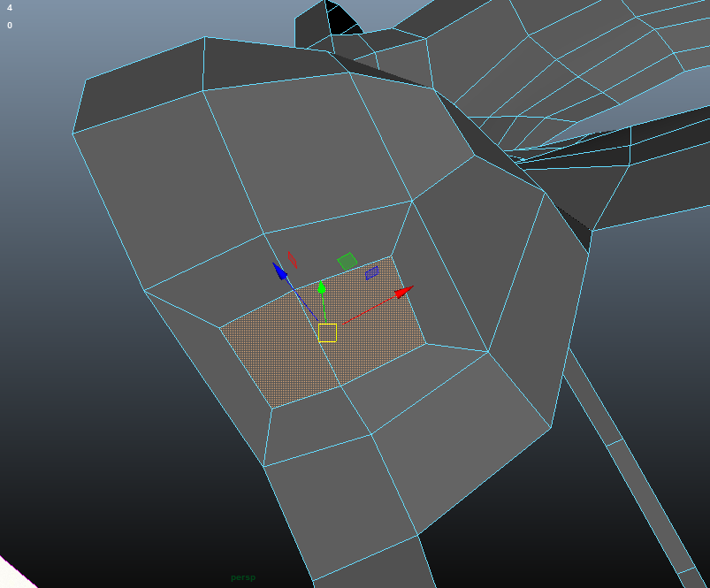The image size is (710, 588).
Task: Click the blue Z-axis arrow handle
Action: [280, 271]
